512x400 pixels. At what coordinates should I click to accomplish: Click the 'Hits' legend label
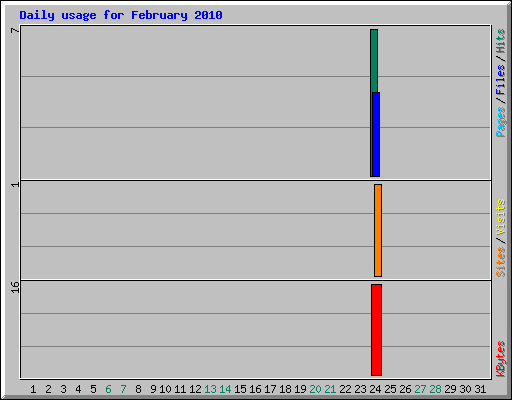pyautogui.click(x=501, y=41)
